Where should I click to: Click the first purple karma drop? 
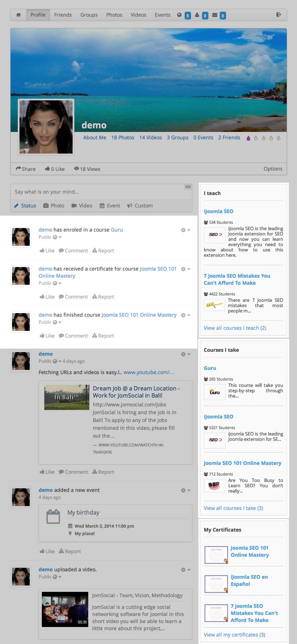248,138
